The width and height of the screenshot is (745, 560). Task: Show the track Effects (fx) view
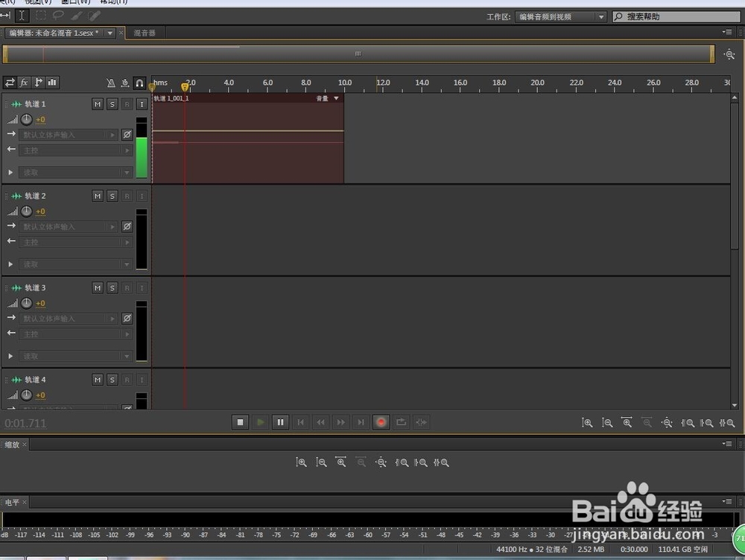pyautogui.click(x=24, y=83)
